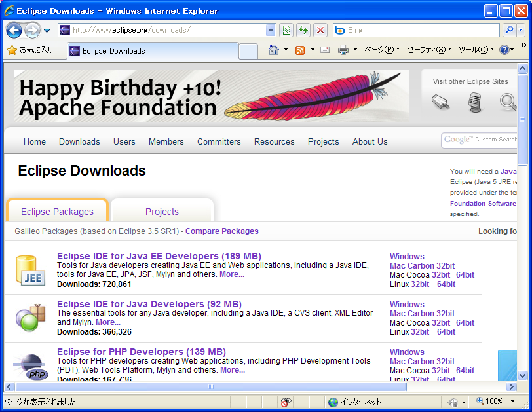Open Eclipse for PHP Developers (139 MB)
Viewport: 532px width, 412px height.
click(142, 352)
